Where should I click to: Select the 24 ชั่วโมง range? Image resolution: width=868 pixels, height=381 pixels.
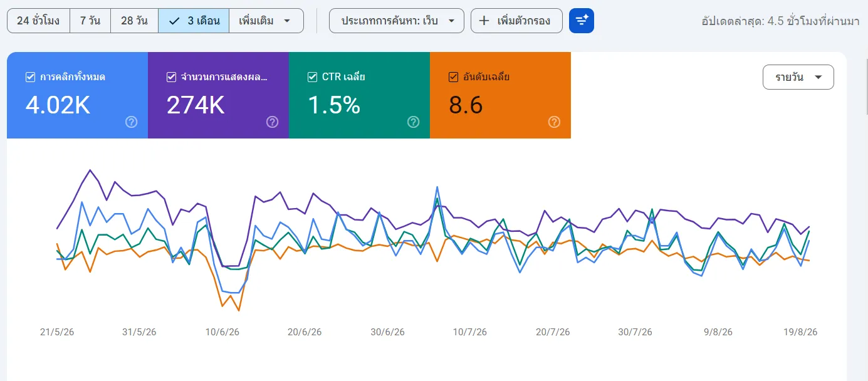point(38,21)
